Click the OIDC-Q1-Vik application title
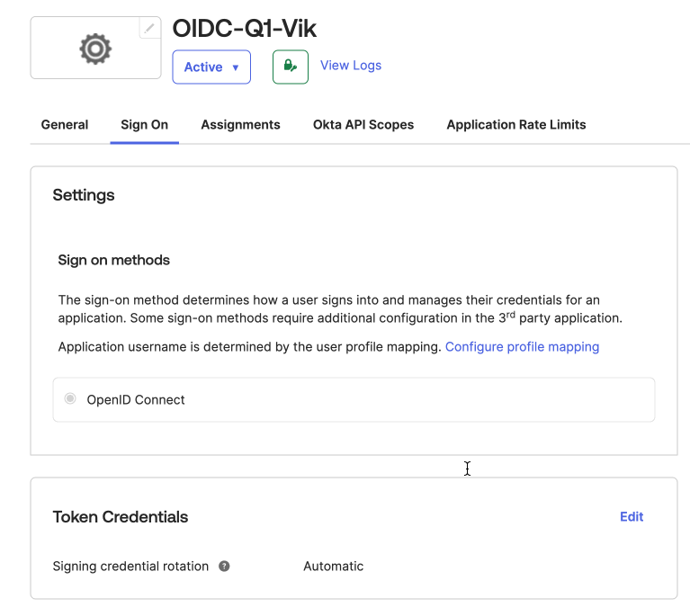This screenshot has width=690, height=616. (245, 29)
